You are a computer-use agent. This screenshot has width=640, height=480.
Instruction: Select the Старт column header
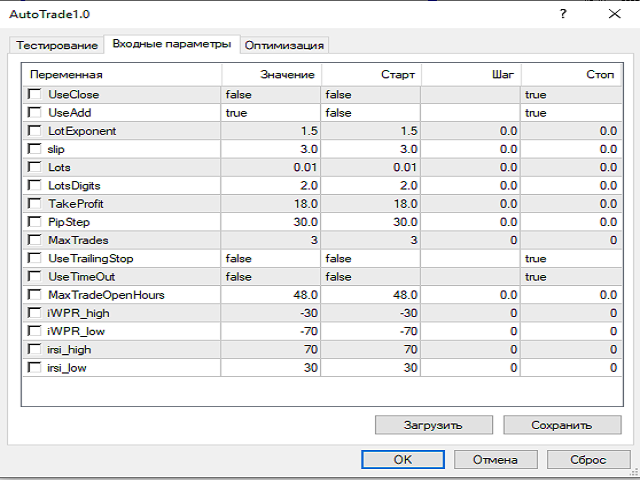[x=371, y=75]
